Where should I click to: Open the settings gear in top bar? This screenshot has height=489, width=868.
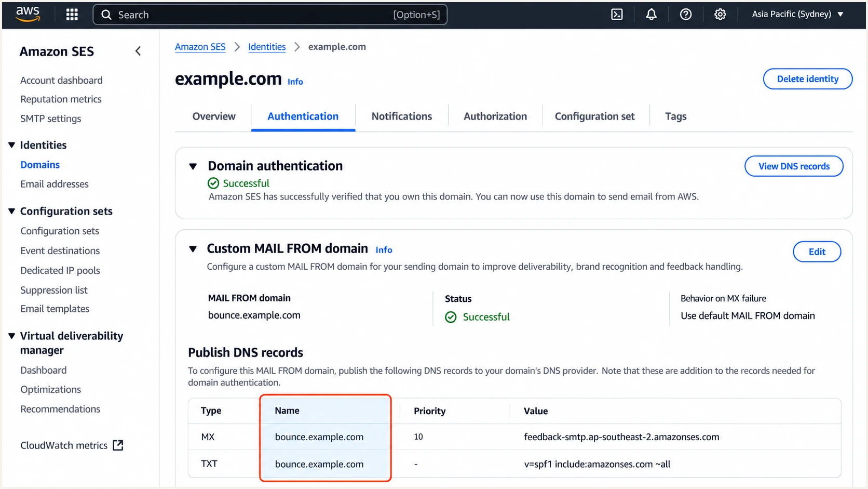720,15
